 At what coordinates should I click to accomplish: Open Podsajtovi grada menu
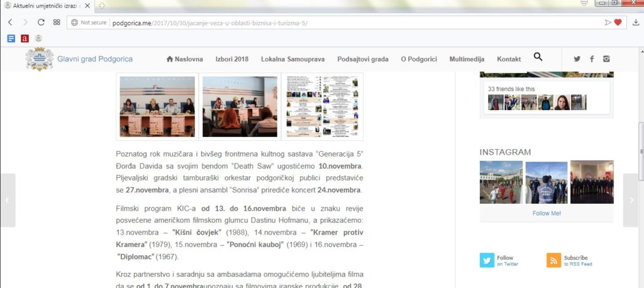point(363,59)
